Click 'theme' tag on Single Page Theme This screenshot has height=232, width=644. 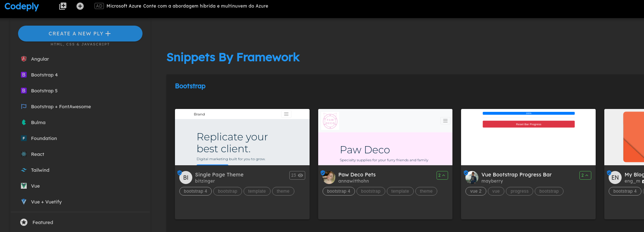tap(283, 191)
